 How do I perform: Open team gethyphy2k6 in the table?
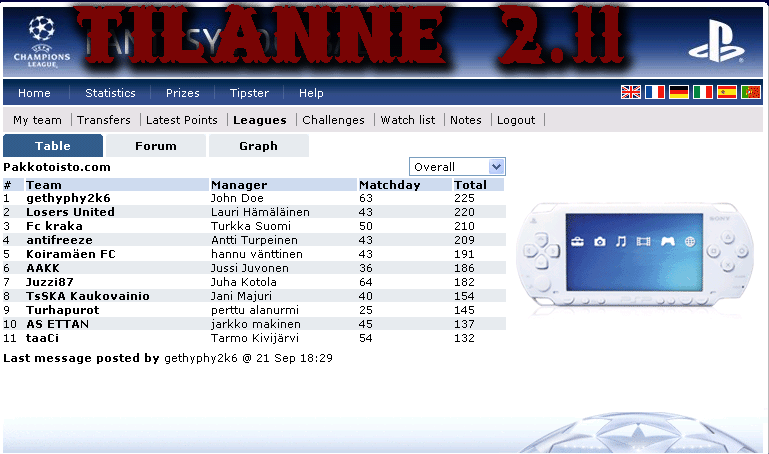coord(68,198)
